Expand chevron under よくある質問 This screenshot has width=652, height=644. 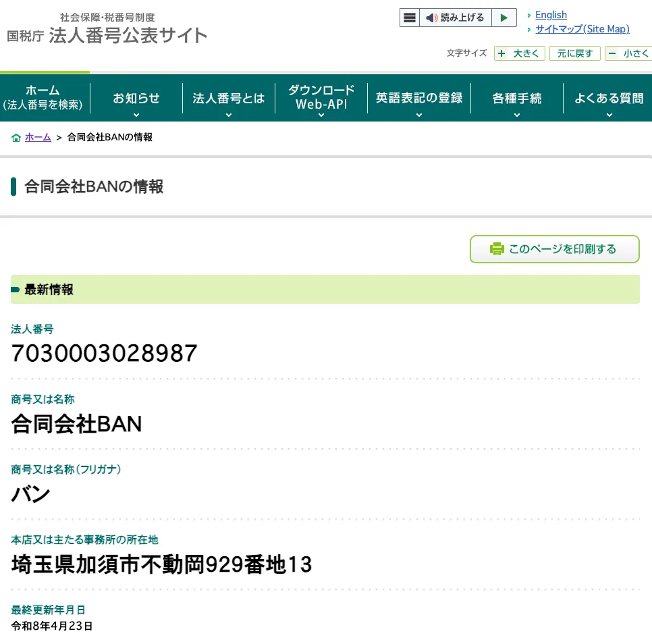pos(609,115)
